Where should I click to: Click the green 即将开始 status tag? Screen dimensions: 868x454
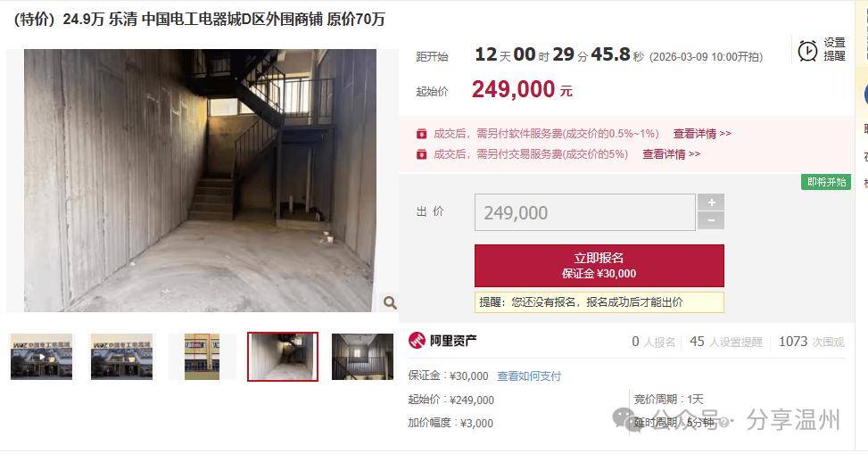coord(826,182)
